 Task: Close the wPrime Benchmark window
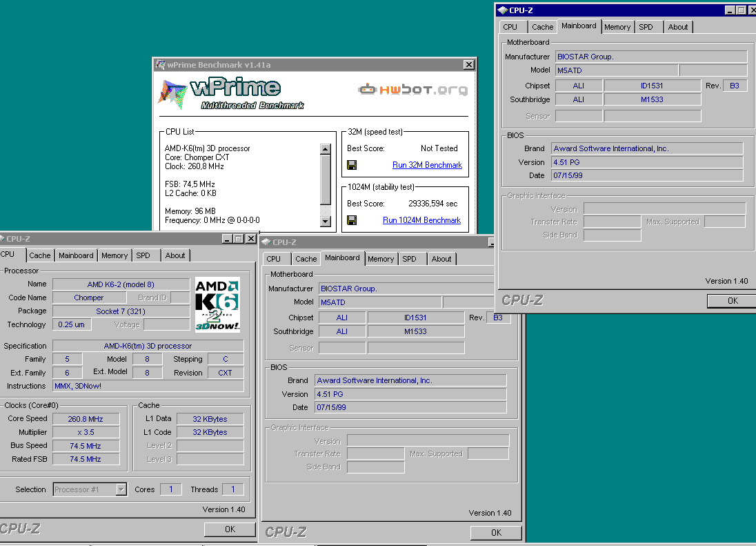468,65
